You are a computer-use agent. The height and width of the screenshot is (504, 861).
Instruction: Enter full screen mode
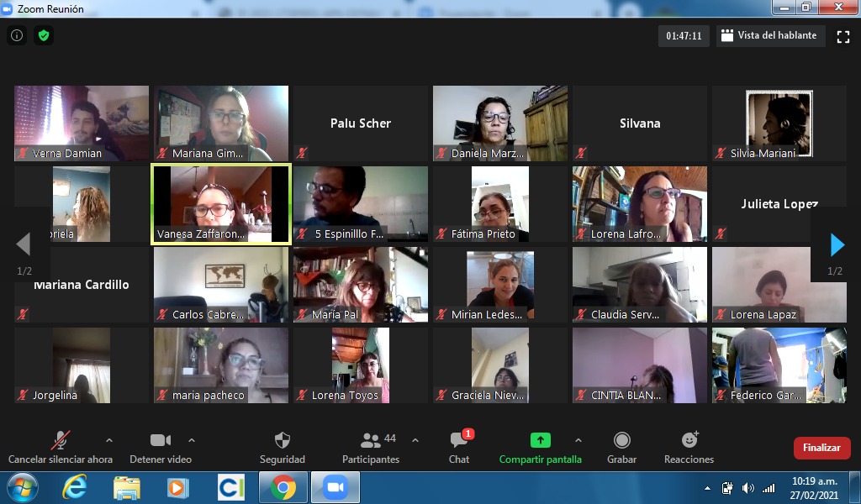pyautogui.click(x=843, y=36)
